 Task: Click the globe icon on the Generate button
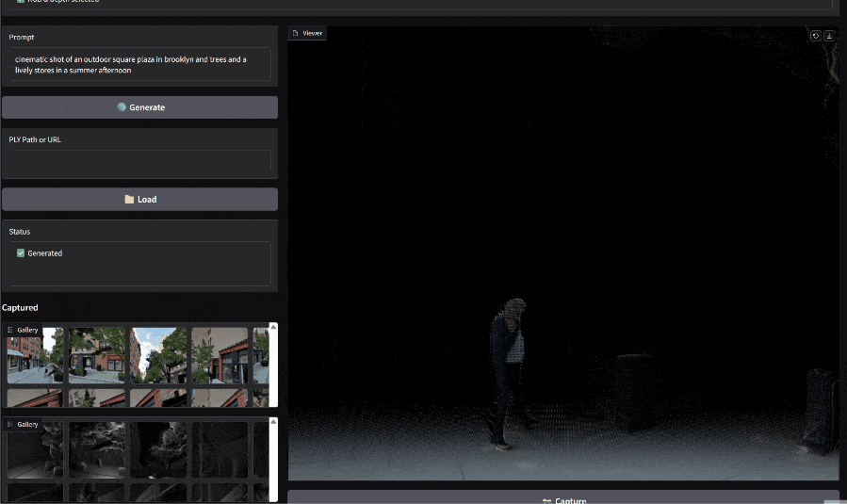122,107
